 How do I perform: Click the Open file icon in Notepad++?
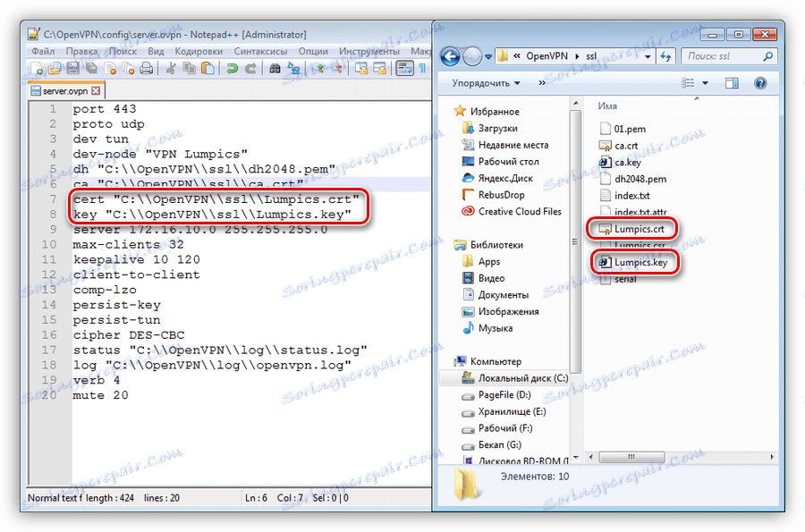pyautogui.click(x=55, y=69)
